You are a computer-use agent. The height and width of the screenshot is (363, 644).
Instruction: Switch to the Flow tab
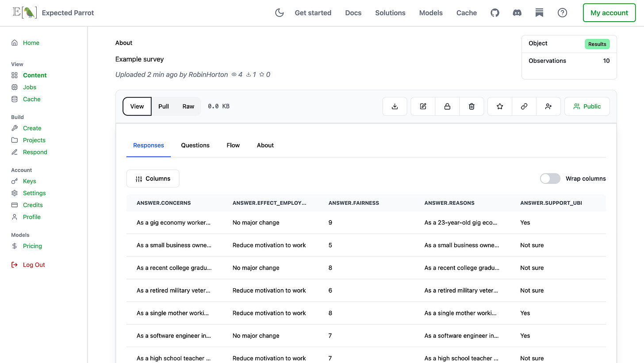click(x=233, y=145)
